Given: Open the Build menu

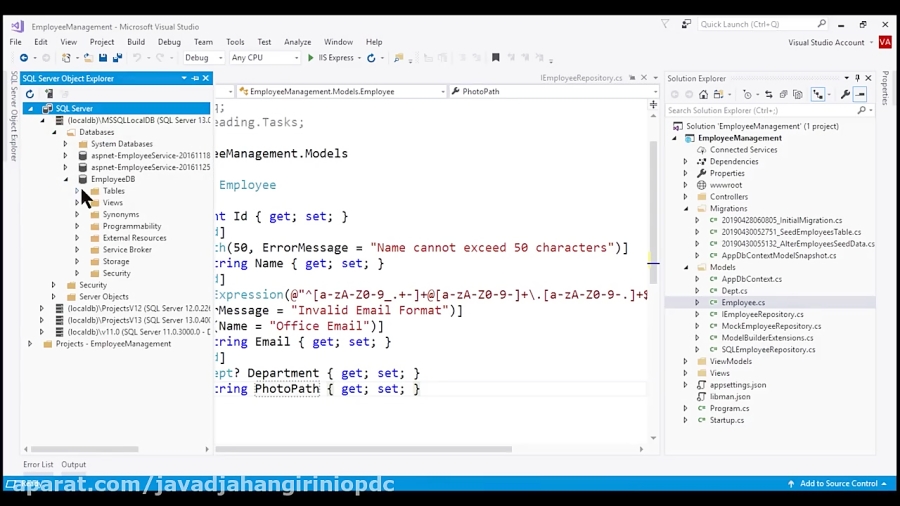Looking at the screenshot, I should pyautogui.click(x=136, y=42).
